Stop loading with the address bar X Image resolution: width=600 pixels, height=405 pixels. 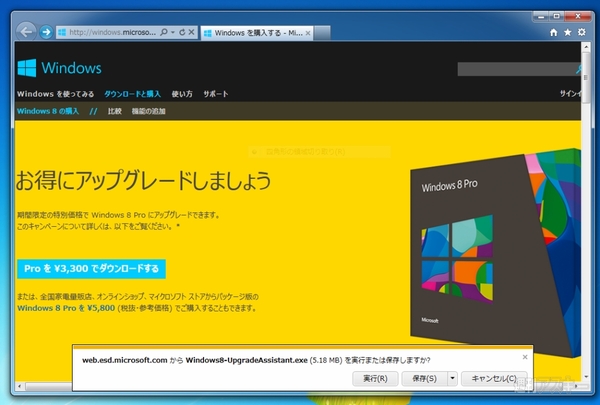click(191, 32)
